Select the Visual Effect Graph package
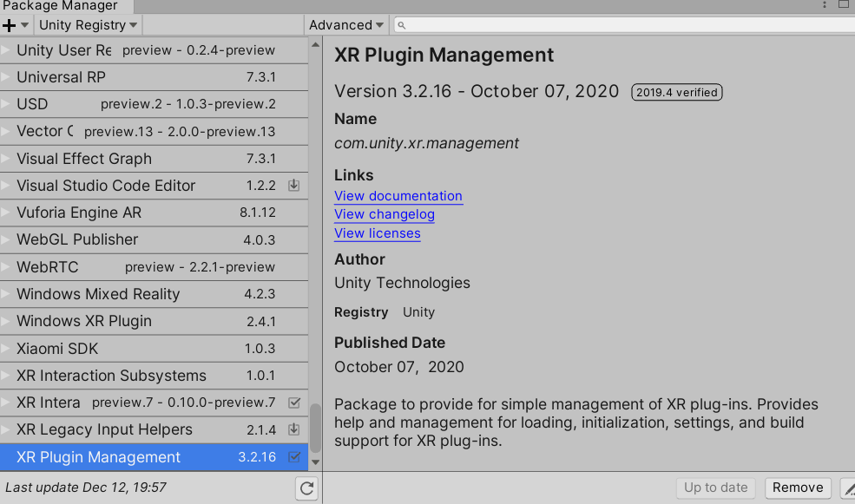The image size is (855, 504). coord(154,159)
